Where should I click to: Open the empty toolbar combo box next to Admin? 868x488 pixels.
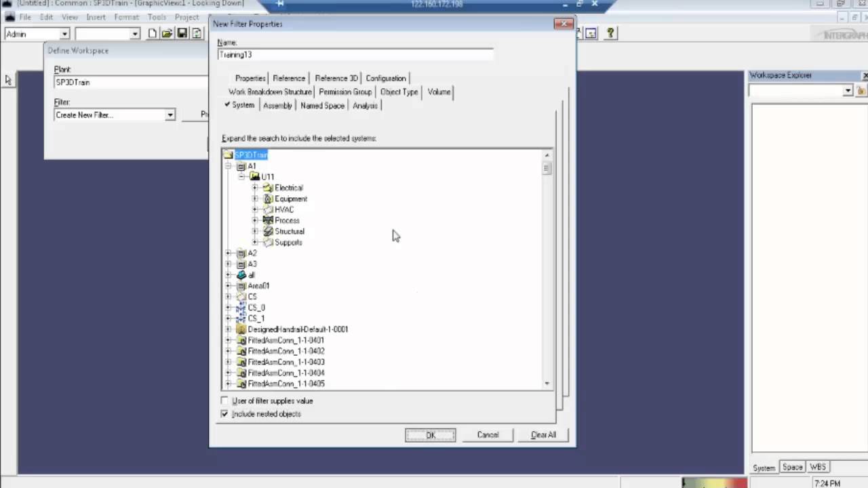coord(135,34)
